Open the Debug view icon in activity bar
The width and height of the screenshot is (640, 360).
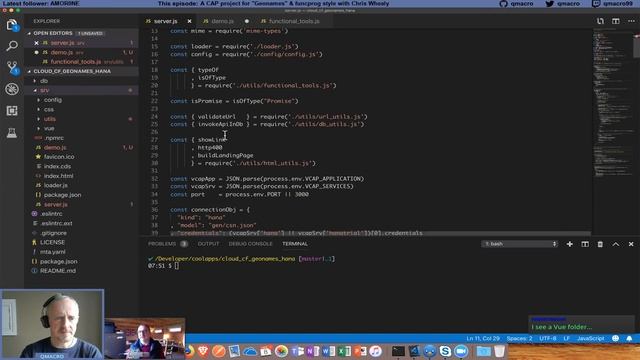[12, 89]
